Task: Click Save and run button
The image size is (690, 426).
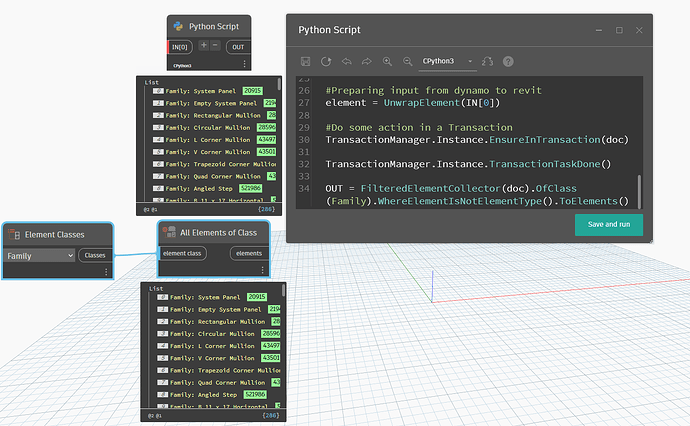Action: [609, 224]
